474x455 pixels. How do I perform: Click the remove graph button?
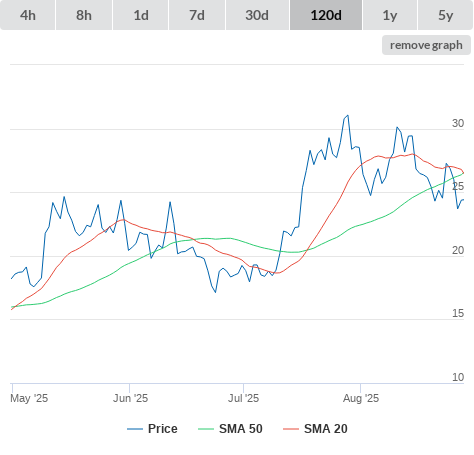click(x=426, y=45)
